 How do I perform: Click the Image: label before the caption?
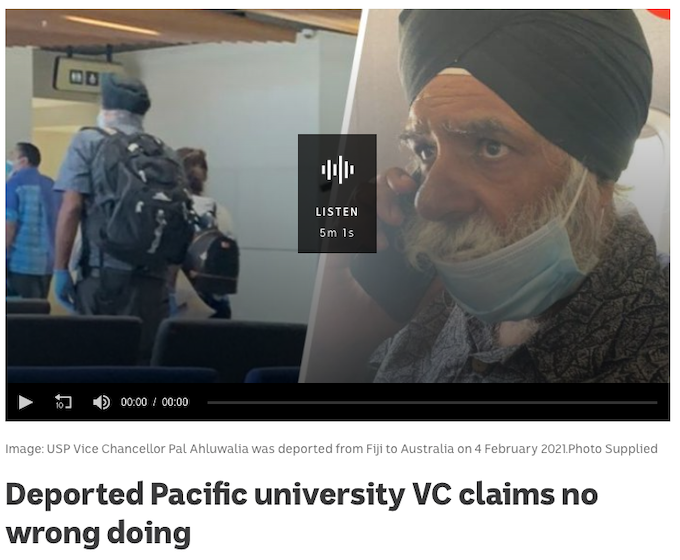tap(24, 449)
